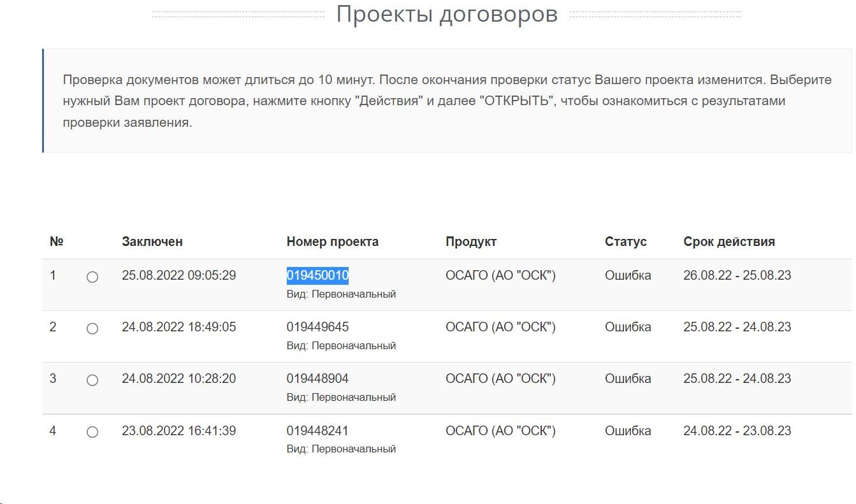Viewport: 856px width, 504px height.
Task: Click 'Вид: Первоначальный' under project 019448241
Action: pos(342,449)
